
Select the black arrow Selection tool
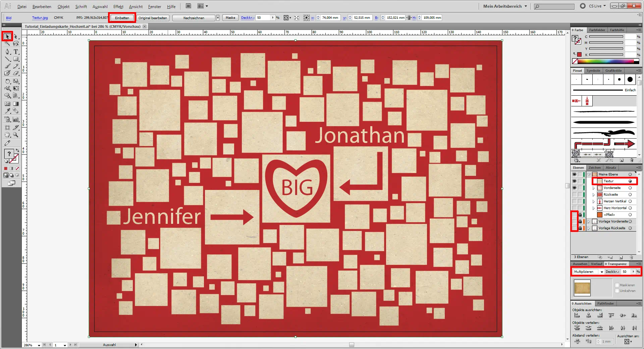click(x=7, y=36)
